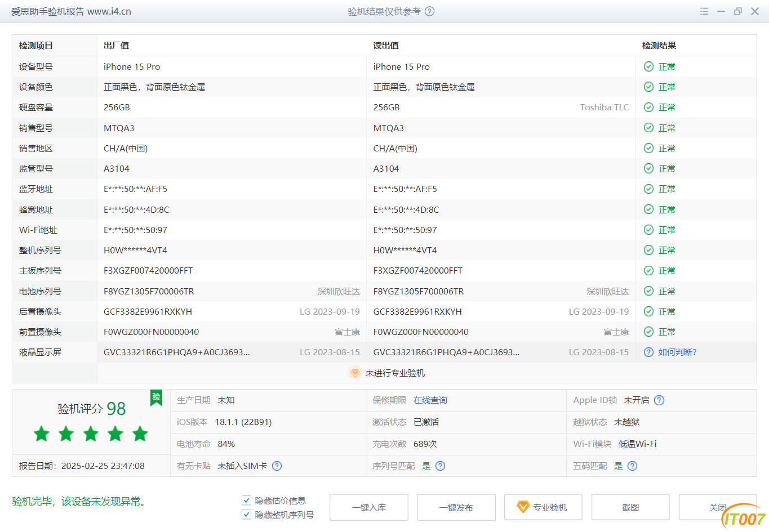The image size is (769, 532).
Task: Click factory serial H0W******4VT4
Action: [x=135, y=250]
